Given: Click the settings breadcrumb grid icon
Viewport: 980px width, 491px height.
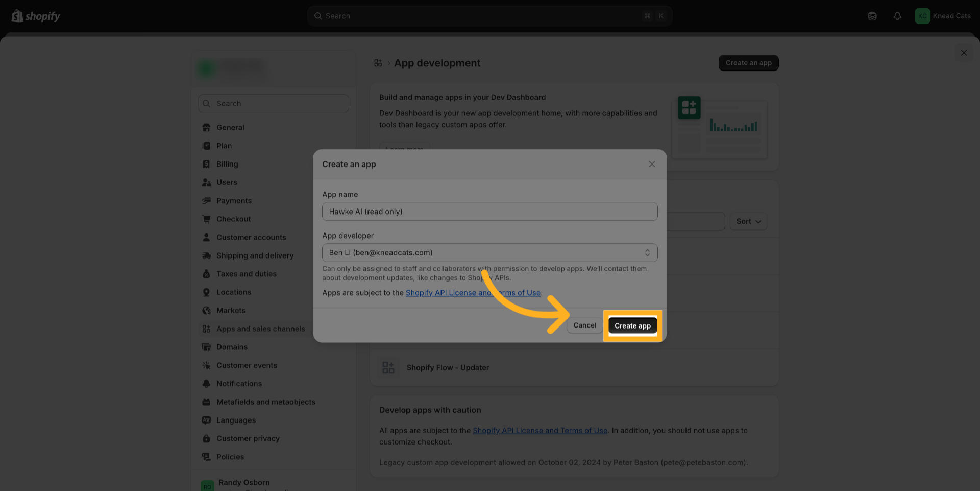Looking at the screenshot, I should click(378, 63).
